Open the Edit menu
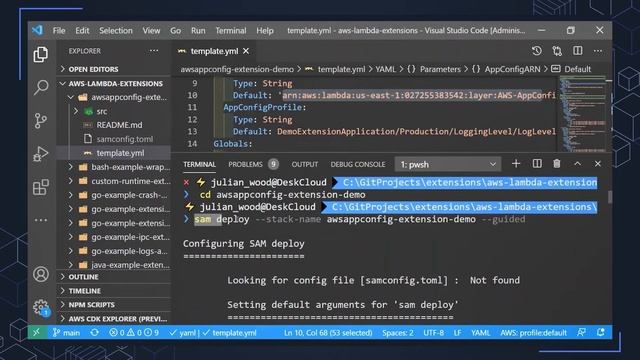 [82, 31]
